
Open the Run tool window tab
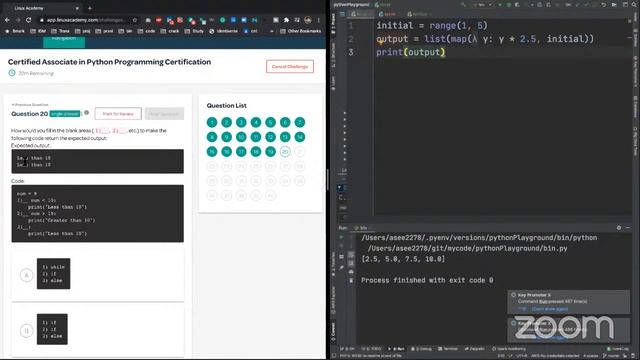point(396,349)
